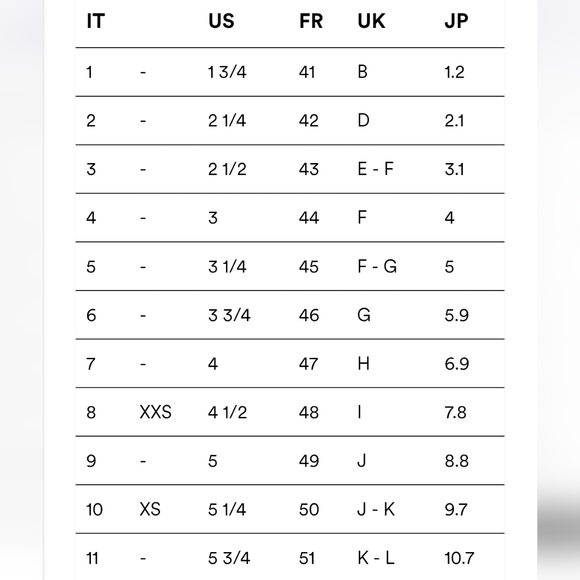Image resolution: width=580 pixels, height=580 pixels.
Task: Select IT size 7 row number
Action: [x=91, y=364]
